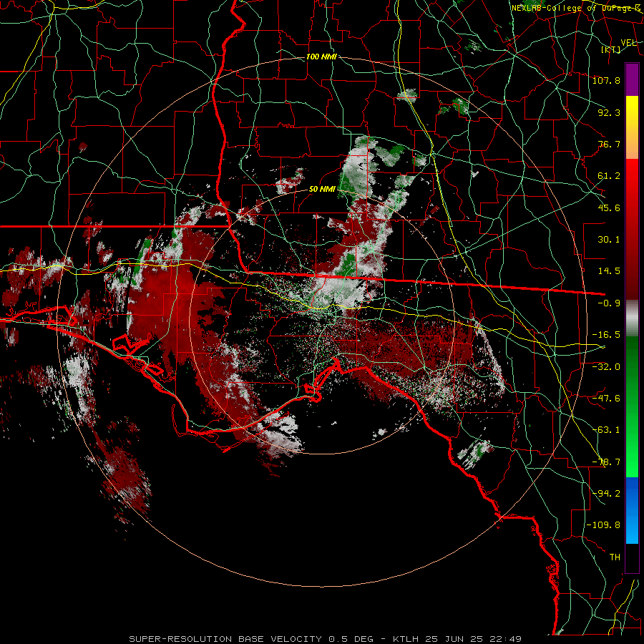
Task: Pick the gray segment of velocity scale
Action: 632,318
